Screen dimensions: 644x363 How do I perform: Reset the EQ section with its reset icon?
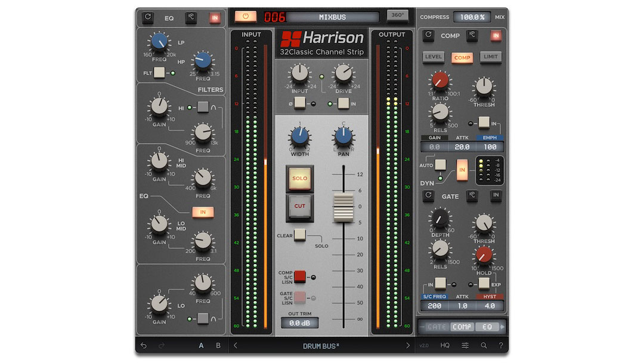coord(148,17)
